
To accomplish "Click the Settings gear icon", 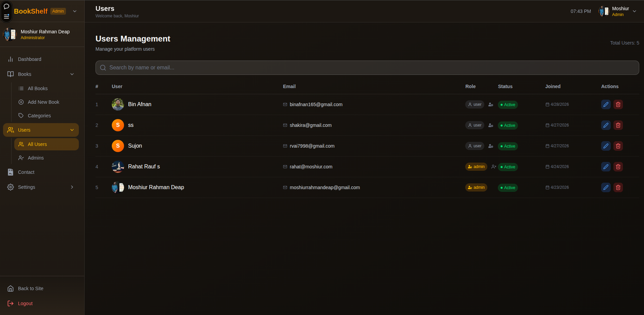I will click(11, 187).
